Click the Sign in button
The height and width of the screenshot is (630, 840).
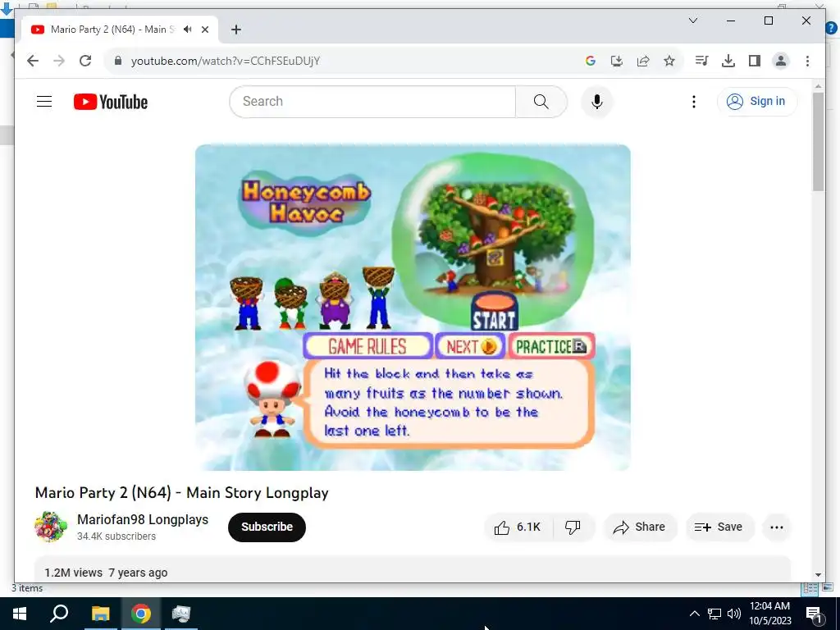click(757, 101)
